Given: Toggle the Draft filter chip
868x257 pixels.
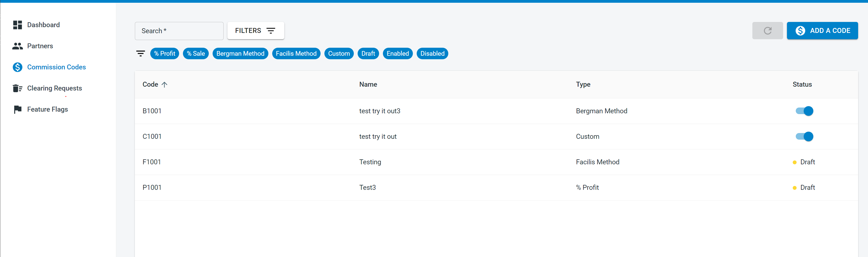Looking at the screenshot, I should click(x=368, y=53).
